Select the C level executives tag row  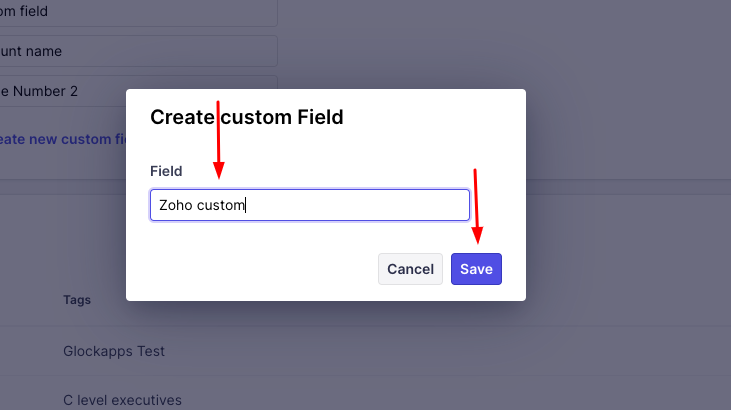click(x=122, y=401)
